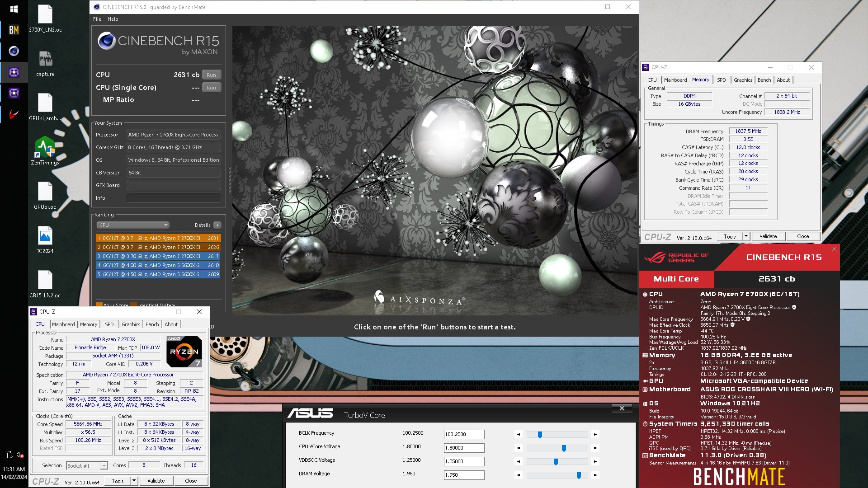Increase DRAM Voltage with right arrow
The image size is (868, 488).
click(595, 475)
